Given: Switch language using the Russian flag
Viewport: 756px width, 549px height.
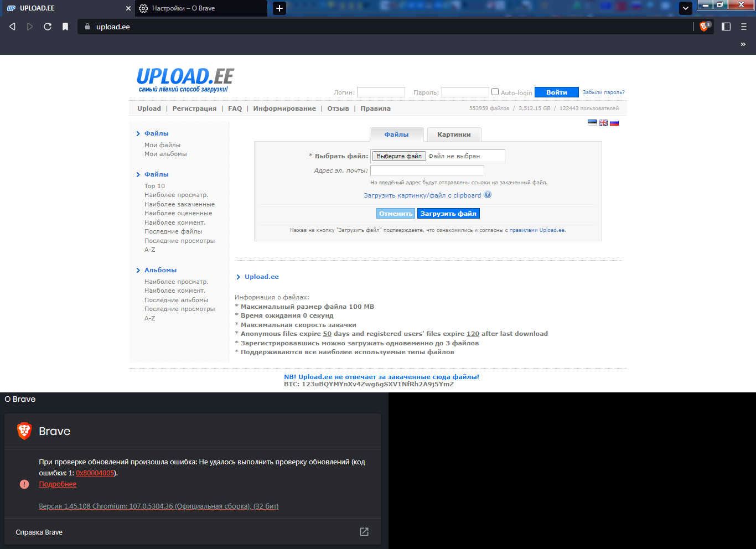Looking at the screenshot, I should coord(614,123).
